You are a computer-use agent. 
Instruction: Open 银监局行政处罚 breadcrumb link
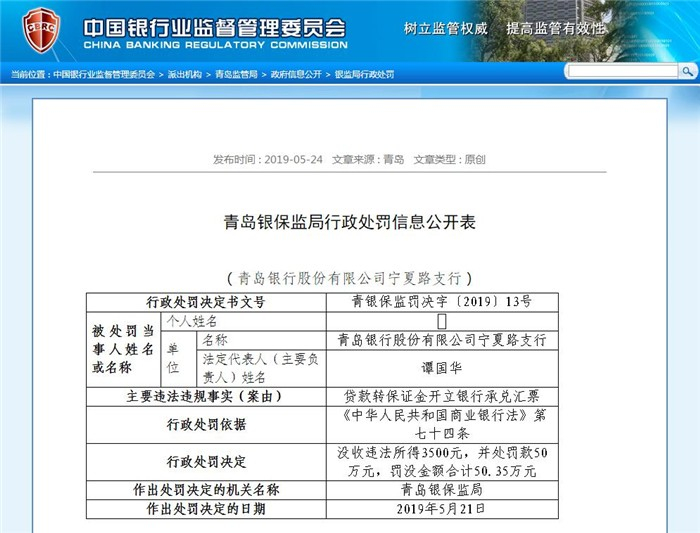coord(364,75)
